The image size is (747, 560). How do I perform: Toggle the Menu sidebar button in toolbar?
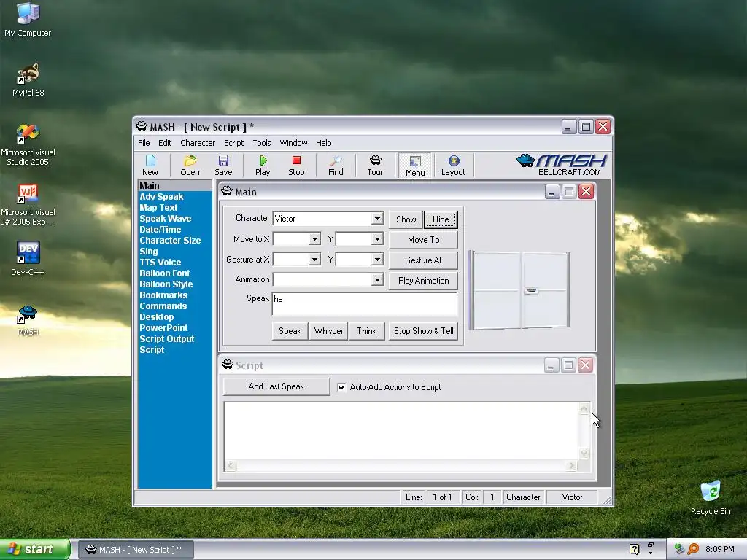coord(415,166)
